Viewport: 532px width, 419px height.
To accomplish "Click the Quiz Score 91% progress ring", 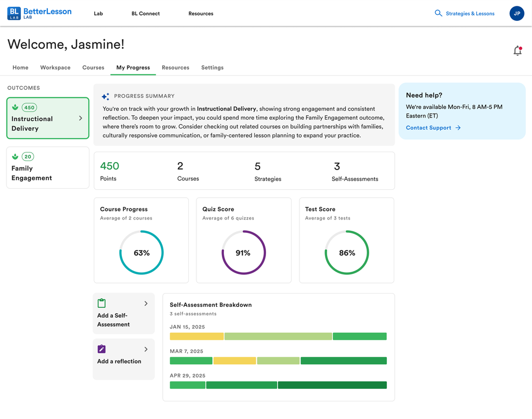I will 244,253.
